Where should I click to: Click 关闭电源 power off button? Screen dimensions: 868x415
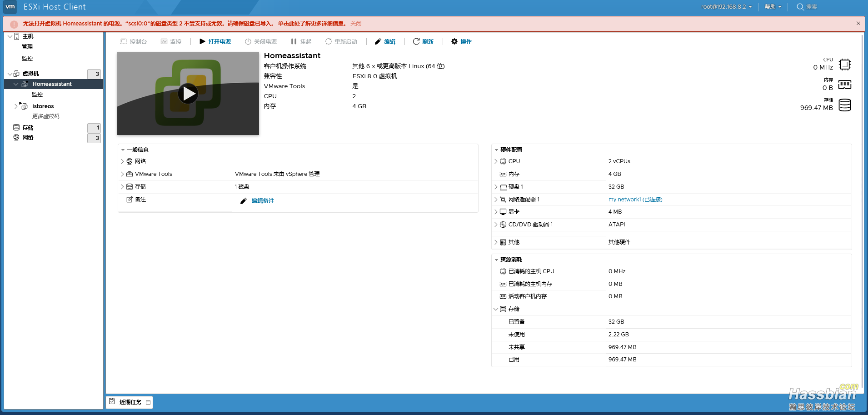point(261,42)
